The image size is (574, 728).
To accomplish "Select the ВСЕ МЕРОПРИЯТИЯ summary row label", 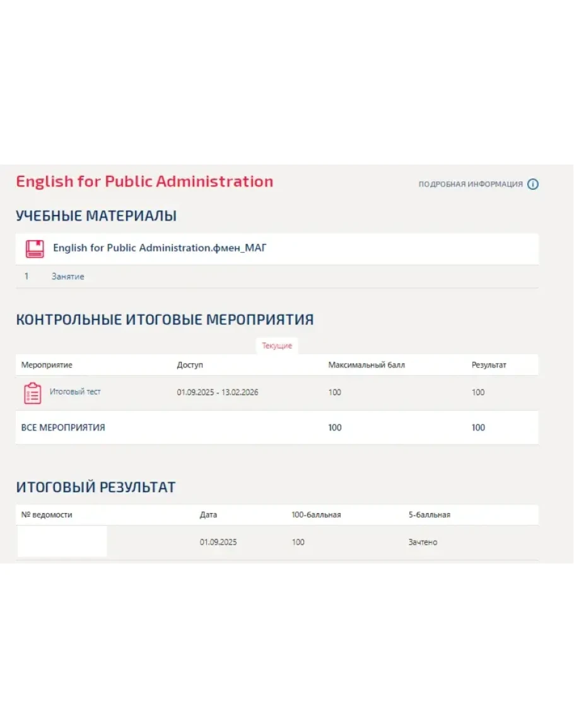I will pos(63,428).
